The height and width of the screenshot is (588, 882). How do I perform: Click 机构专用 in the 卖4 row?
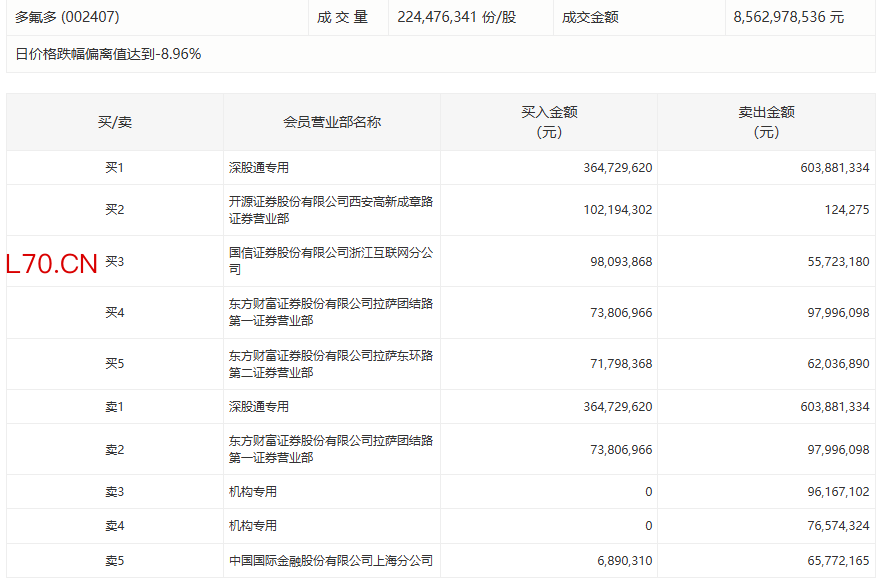(x=253, y=526)
